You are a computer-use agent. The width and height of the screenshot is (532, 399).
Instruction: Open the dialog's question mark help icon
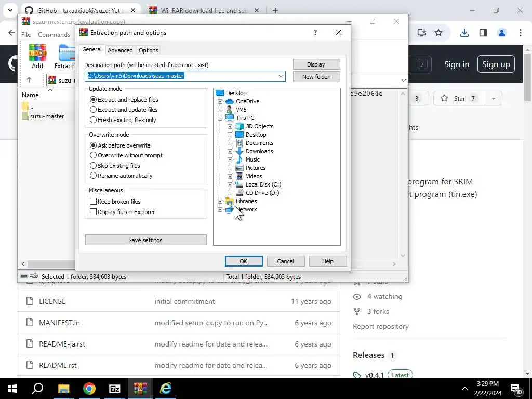point(315,32)
